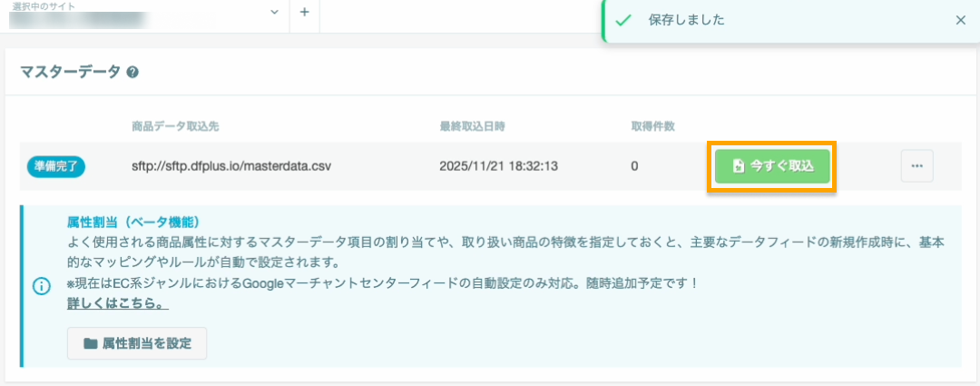
Task: Open the 詳しくはこちら link
Action: click(x=118, y=303)
